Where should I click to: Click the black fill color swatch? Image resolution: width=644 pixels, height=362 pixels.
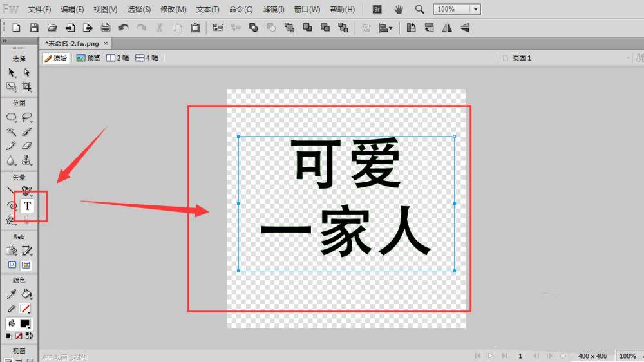pos(26,323)
